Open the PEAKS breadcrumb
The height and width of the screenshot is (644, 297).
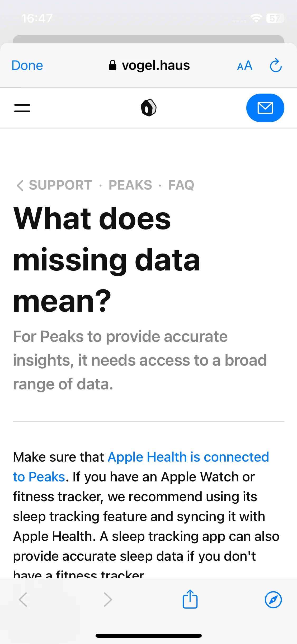pos(130,185)
